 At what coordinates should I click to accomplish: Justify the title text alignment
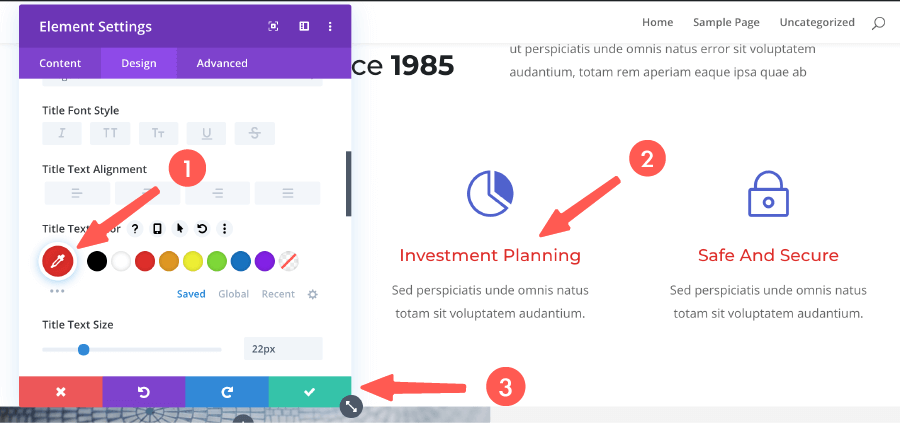(x=287, y=193)
